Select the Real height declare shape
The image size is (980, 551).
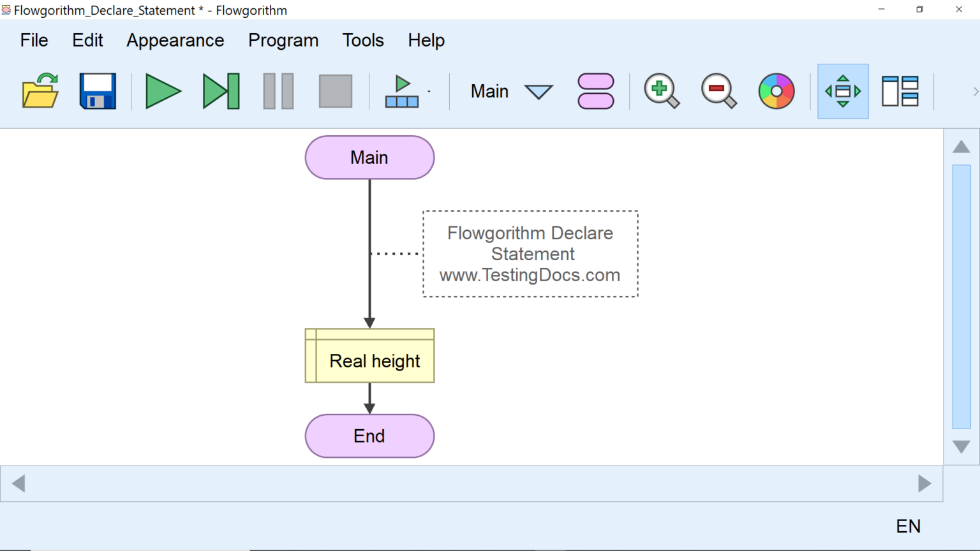tap(370, 356)
